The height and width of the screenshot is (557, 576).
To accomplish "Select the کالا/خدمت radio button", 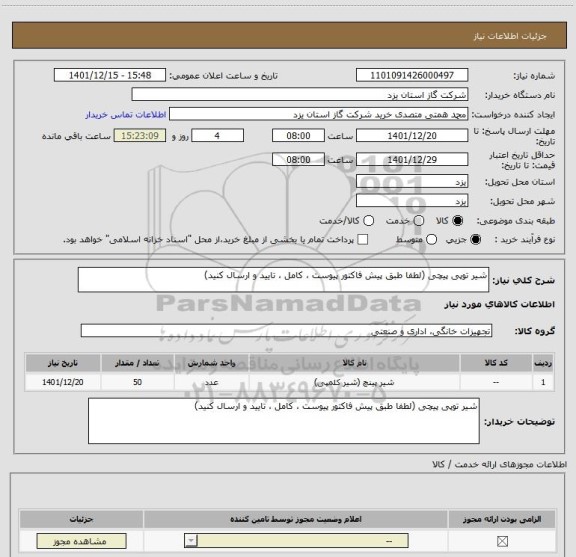I will click(368, 221).
